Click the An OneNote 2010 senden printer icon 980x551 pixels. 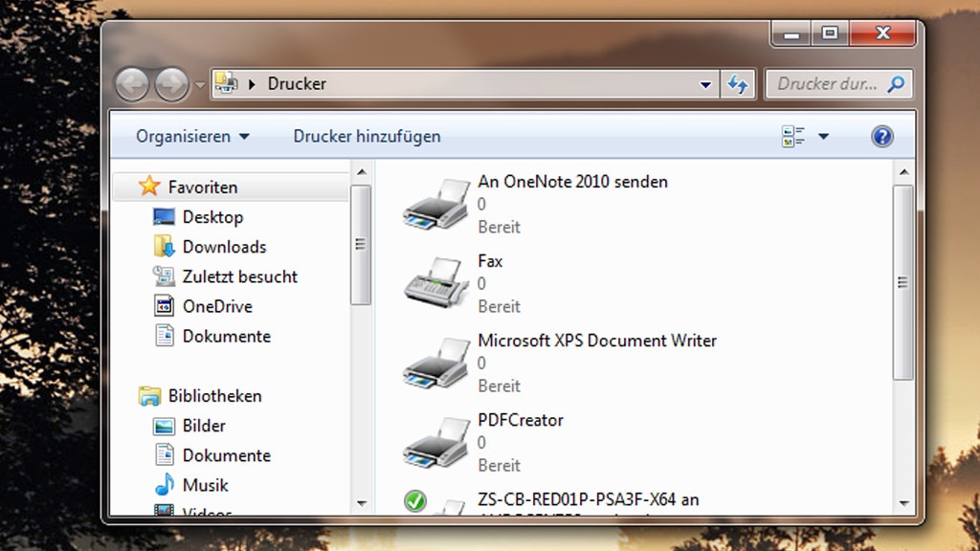[x=436, y=205]
